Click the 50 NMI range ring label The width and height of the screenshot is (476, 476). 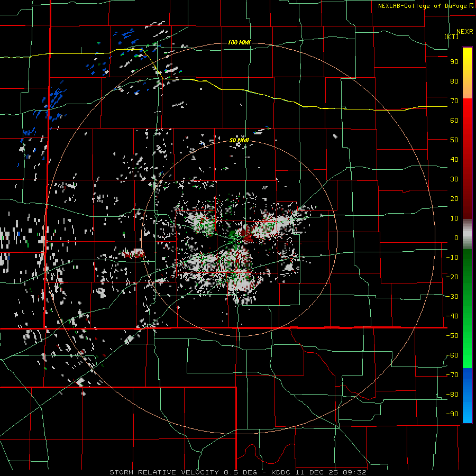click(239, 140)
